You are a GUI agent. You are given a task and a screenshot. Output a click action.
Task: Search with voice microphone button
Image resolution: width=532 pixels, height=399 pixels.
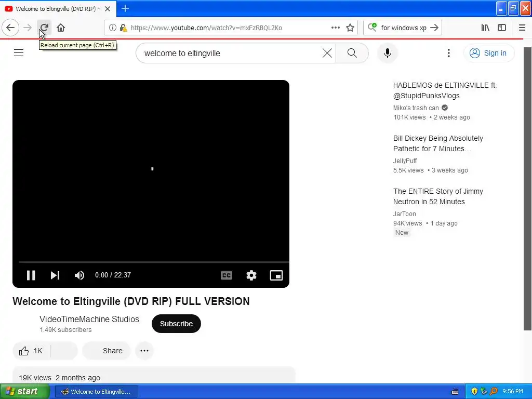[x=388, y=53]
